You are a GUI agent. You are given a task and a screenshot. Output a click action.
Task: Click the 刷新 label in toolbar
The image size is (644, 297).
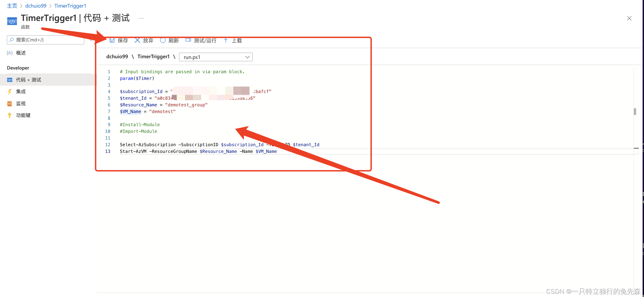coord(174,41)
